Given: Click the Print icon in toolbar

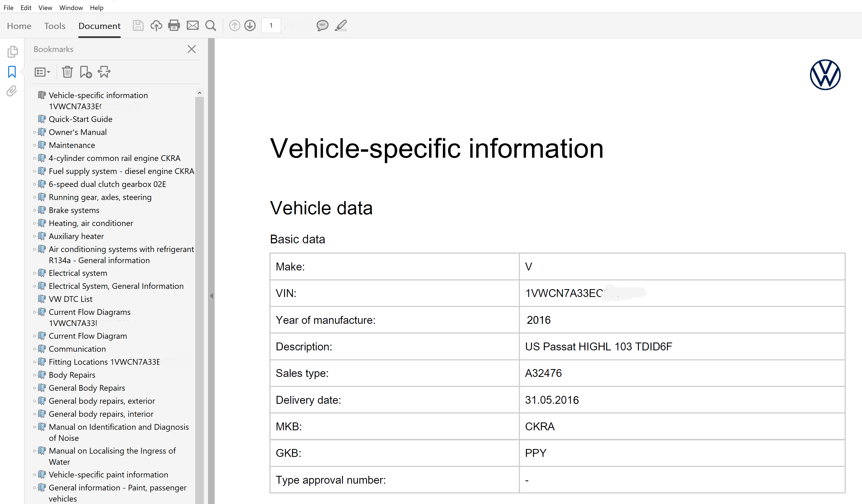Looking at the screenshot, I should click(174, 26).
